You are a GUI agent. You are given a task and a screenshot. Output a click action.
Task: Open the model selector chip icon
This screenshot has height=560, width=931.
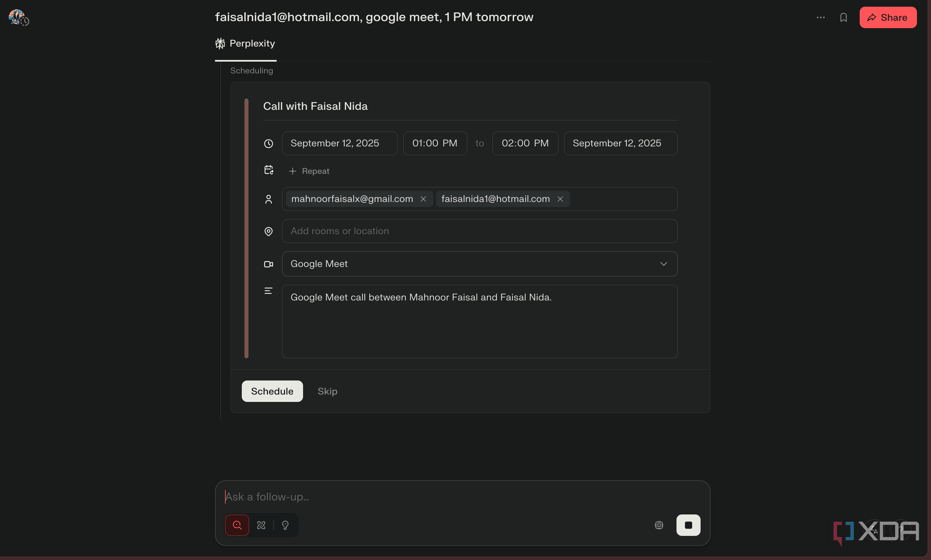click(659, 525)
